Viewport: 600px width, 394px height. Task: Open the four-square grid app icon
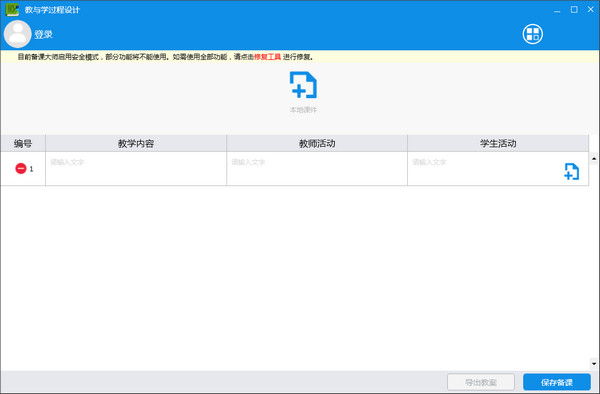[532, 34]
